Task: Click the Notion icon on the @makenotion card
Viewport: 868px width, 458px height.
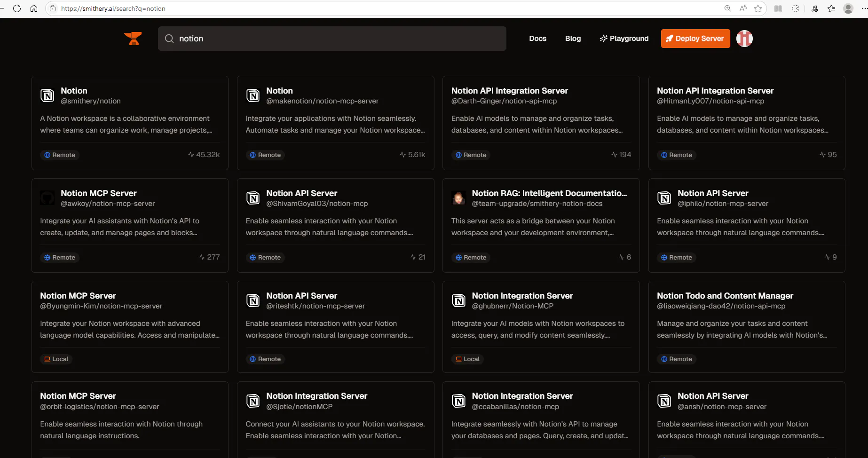Action: point(253,95)
